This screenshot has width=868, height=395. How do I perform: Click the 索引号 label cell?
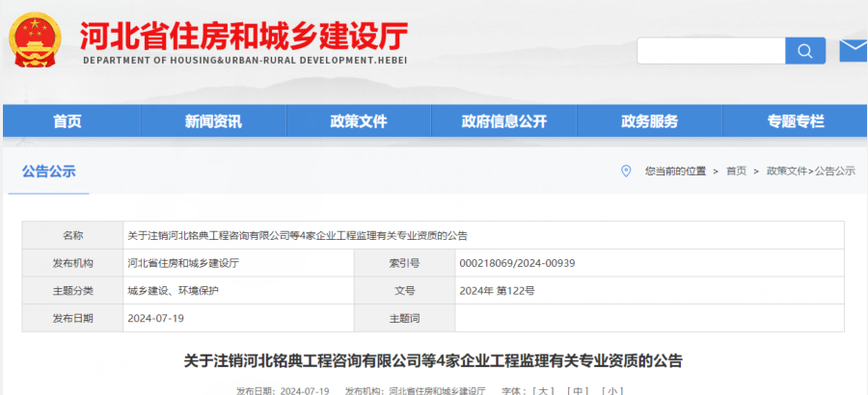[x=405, y=263]
